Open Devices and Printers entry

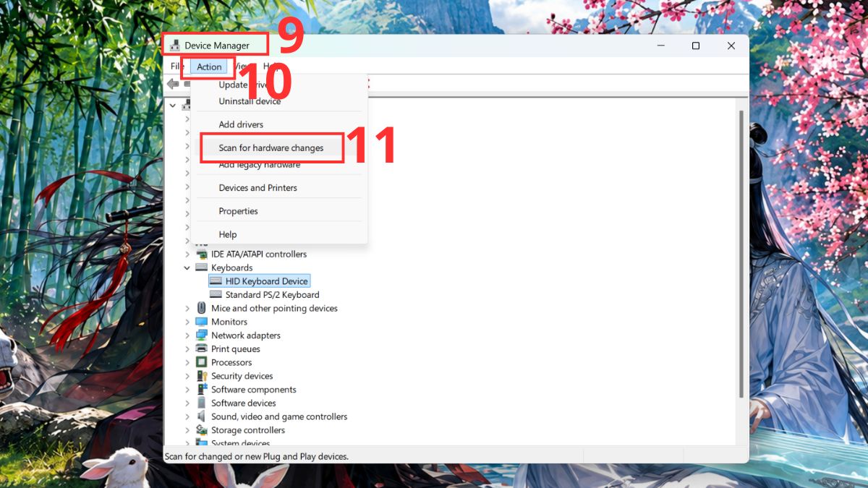pos(258,188)
